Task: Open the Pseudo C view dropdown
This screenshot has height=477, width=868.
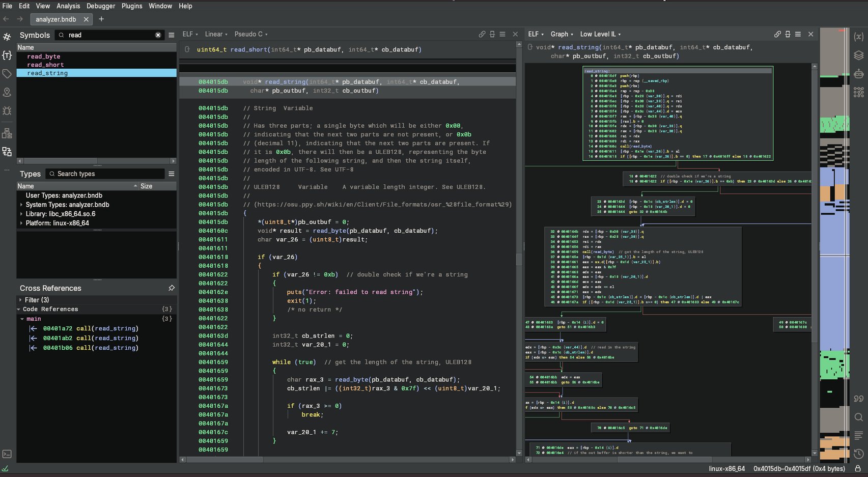Action: [251, 34]
